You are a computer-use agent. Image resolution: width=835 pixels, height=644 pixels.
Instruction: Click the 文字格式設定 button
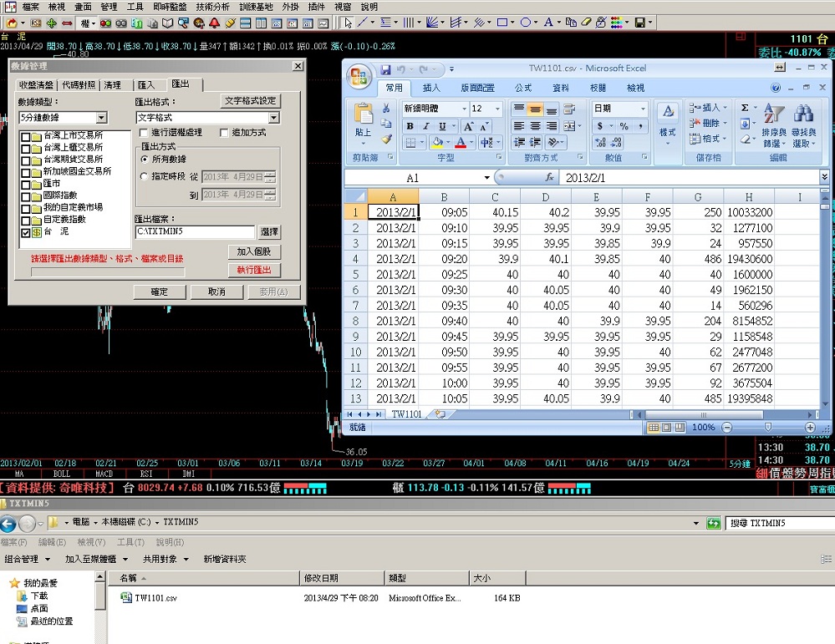pos(250,101)
